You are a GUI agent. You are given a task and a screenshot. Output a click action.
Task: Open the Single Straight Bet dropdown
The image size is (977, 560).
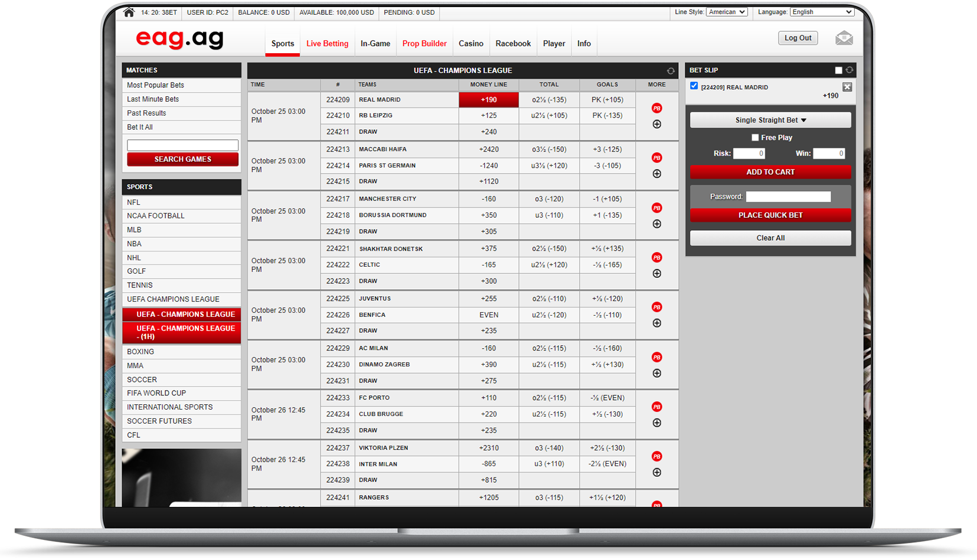point(770,120)
